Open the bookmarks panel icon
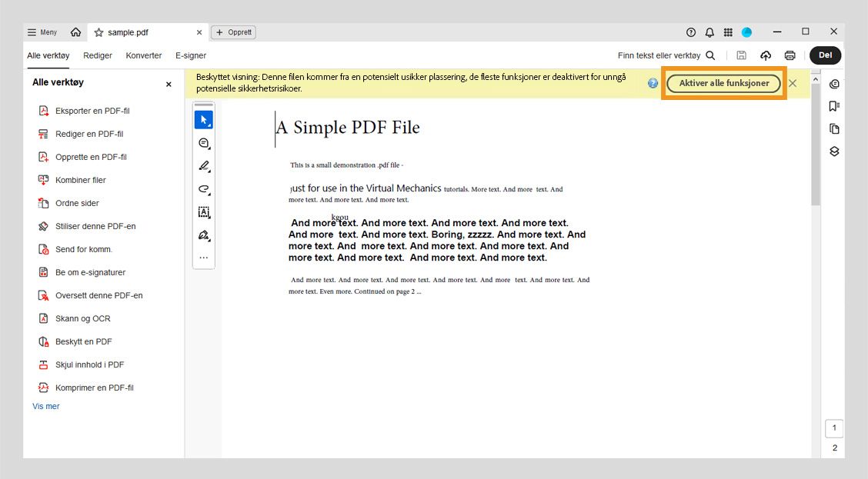This screenshot has width=868, height=479. pyautogui.click(x=834, y=106)
